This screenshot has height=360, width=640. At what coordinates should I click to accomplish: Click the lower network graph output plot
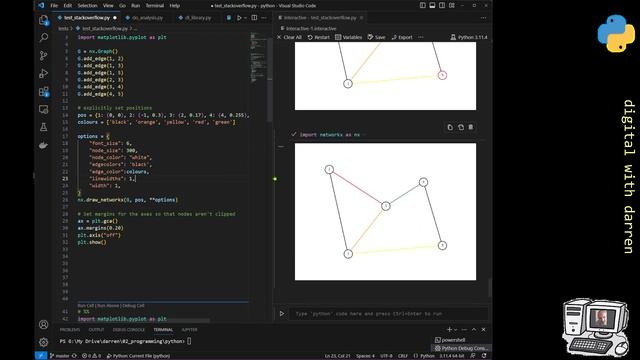tap(385, 211)
